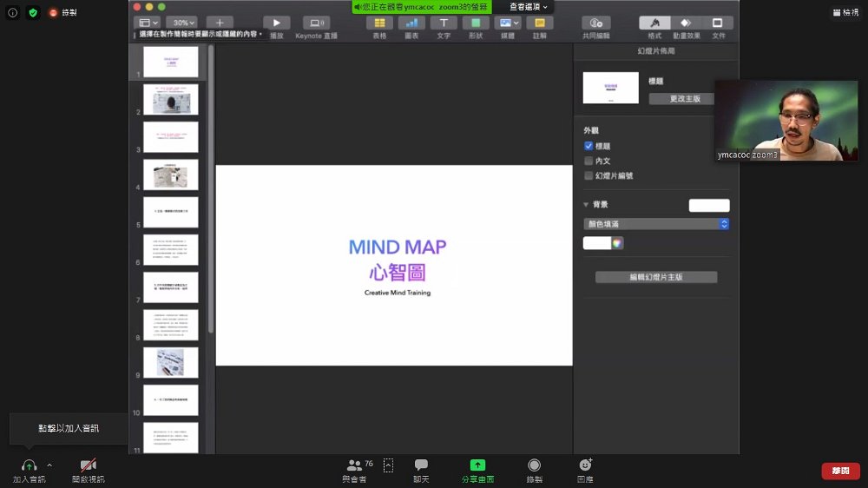Collapse the 背景 background section triangle
Viewport: 868px width, 488px height.
pyautogui.click(x=586, y=205)
